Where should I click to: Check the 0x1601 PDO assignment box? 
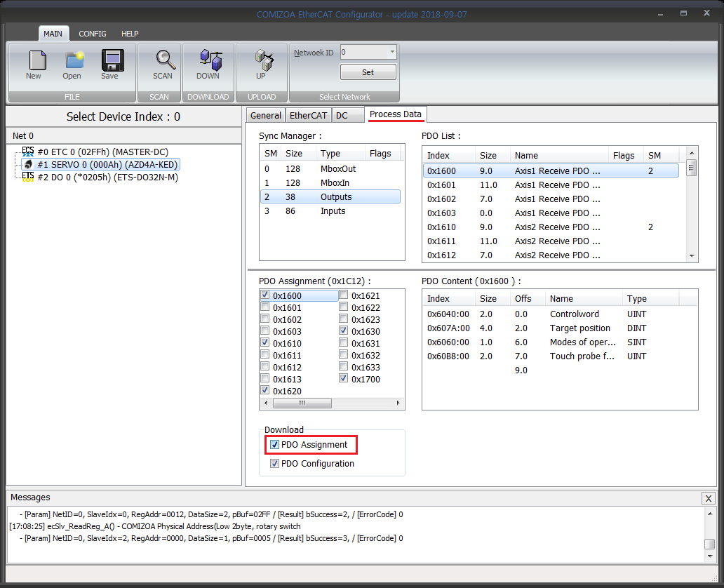264,307
